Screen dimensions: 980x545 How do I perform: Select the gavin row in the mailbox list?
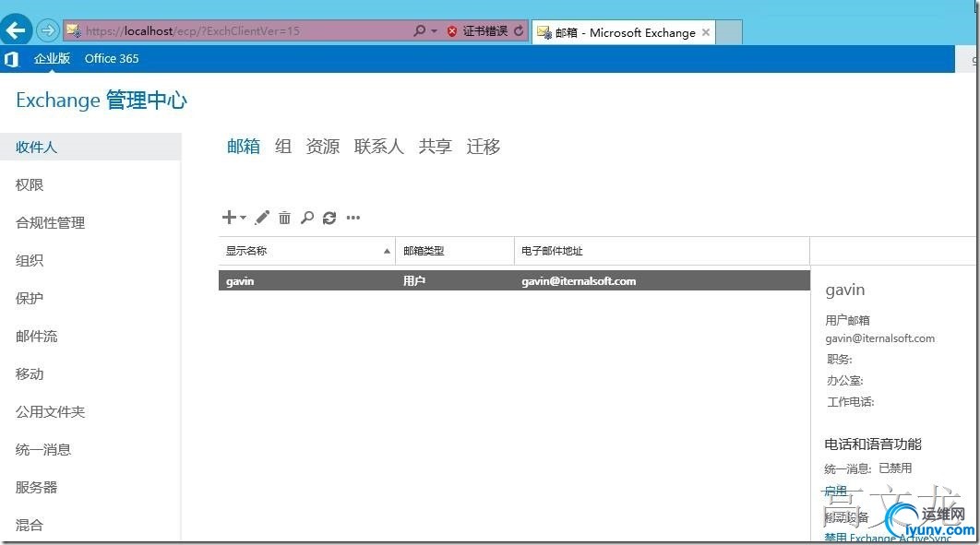(514, 280)
